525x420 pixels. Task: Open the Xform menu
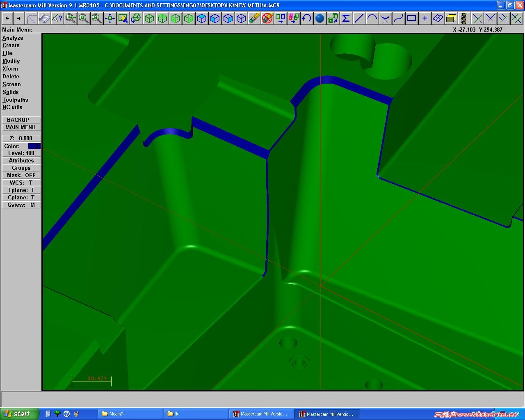pos(10,69)
